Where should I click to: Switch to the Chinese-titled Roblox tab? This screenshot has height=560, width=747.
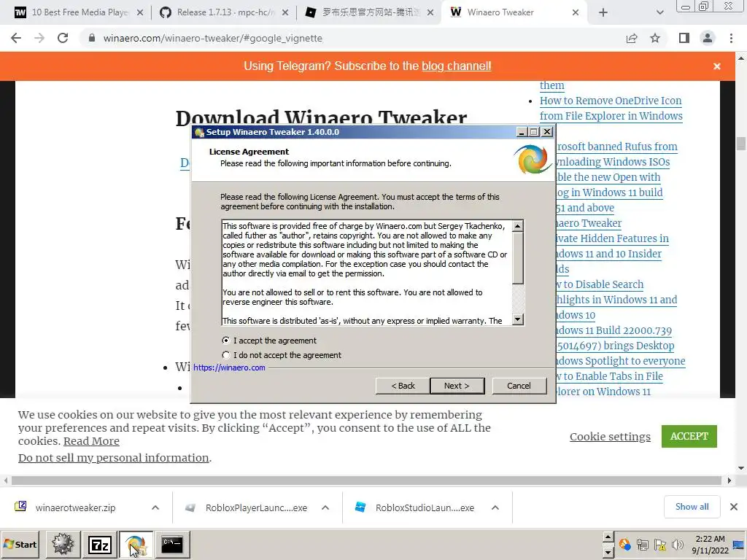pyautogui.click(x=371, y=12)
